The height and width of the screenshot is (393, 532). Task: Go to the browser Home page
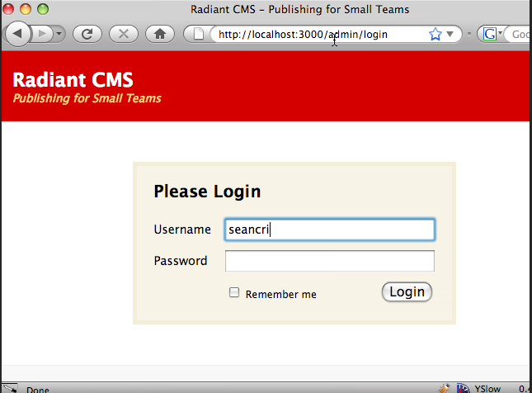coord(160,34)
